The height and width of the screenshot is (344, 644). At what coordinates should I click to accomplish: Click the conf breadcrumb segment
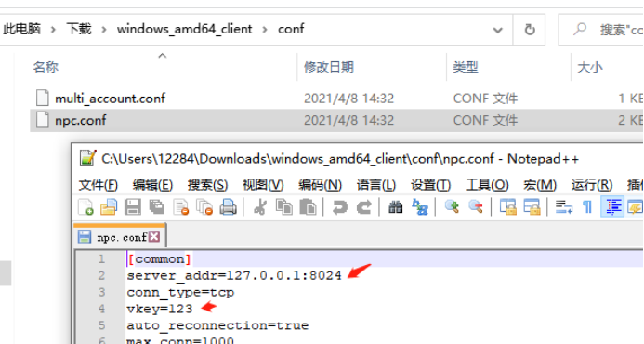point(291,29)
